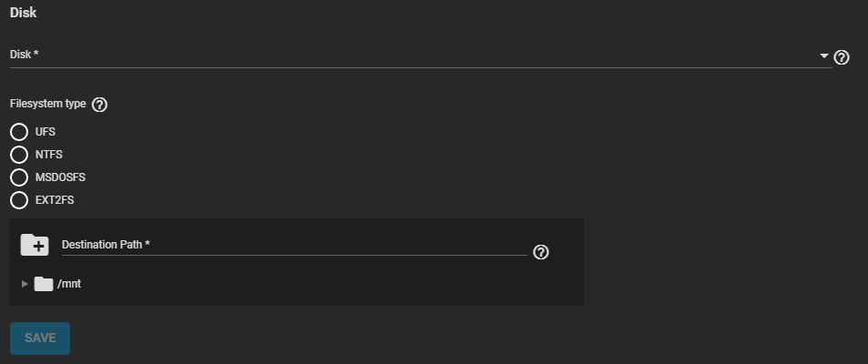This screenshot has width=868, height=364.
Task: Open the Disk dropdown arrow
Action: (x=825, y=56)
